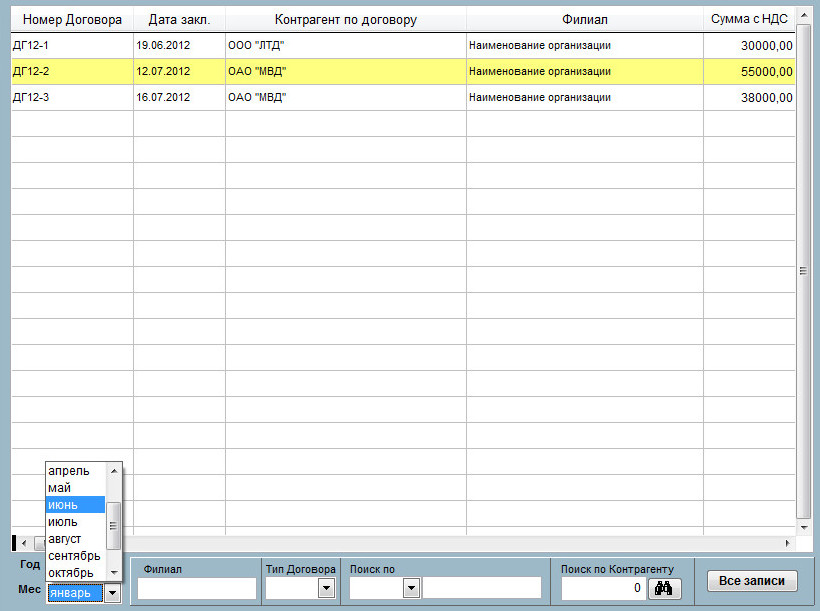Click month list scrollbar down arrow
The height and width of the screenshot is (611, 820).
click(x=113, y=573)
